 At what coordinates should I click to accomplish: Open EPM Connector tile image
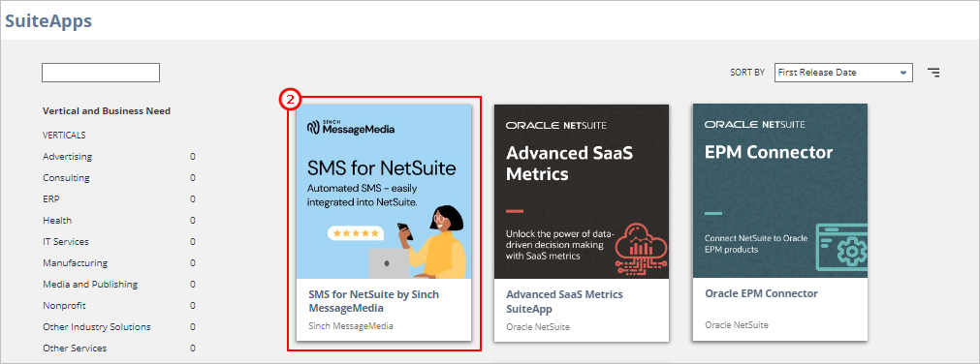(780, 191)
